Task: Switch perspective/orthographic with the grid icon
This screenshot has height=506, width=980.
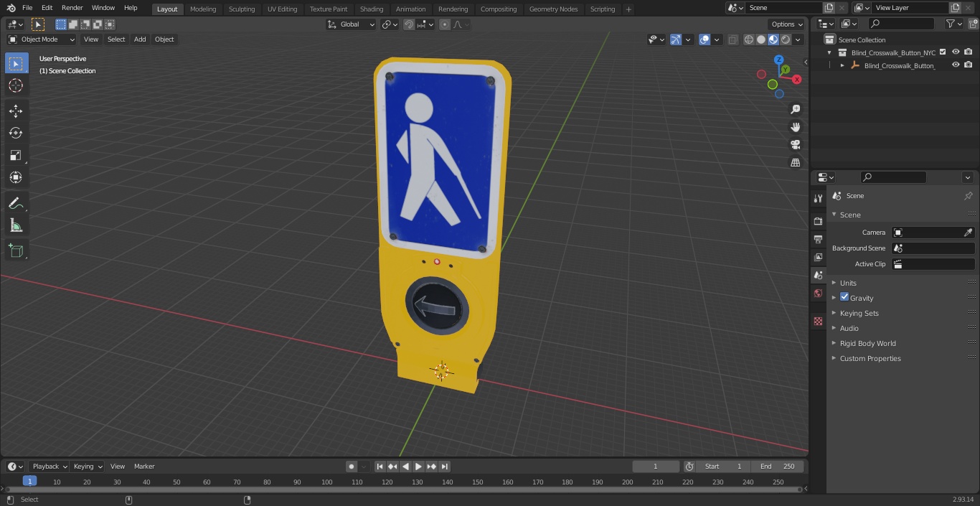Action: [x=795, y=162]
